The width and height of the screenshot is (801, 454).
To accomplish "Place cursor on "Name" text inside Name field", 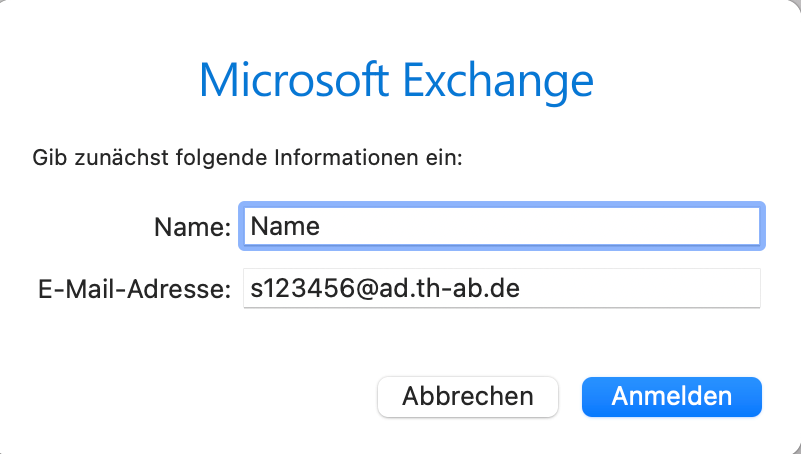I will (x=285, y=226).
